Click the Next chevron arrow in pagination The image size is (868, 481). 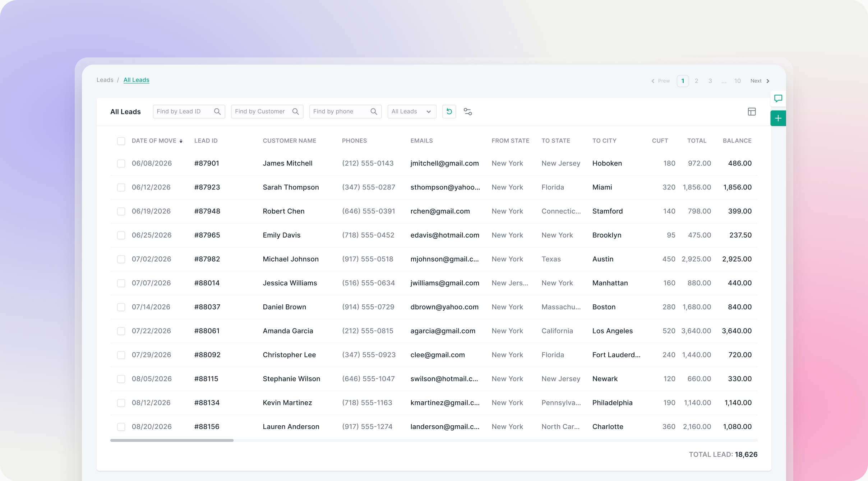point(768,81)
